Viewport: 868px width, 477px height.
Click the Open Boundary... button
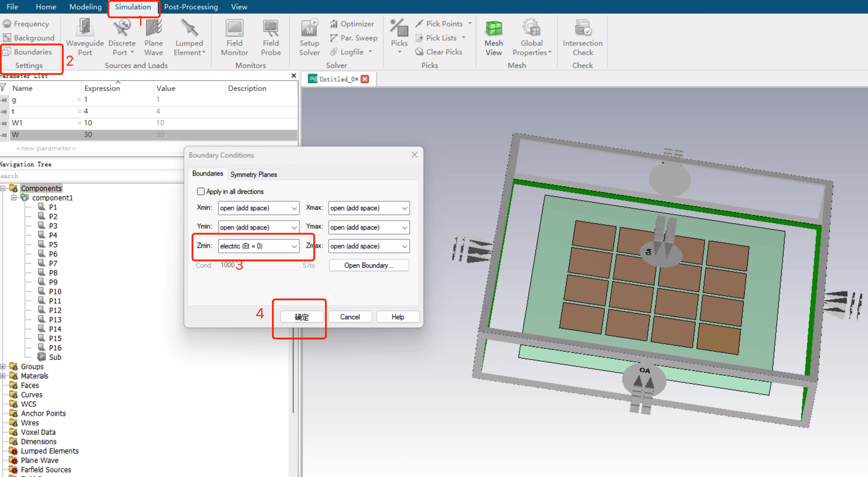[x=368, y=265]
